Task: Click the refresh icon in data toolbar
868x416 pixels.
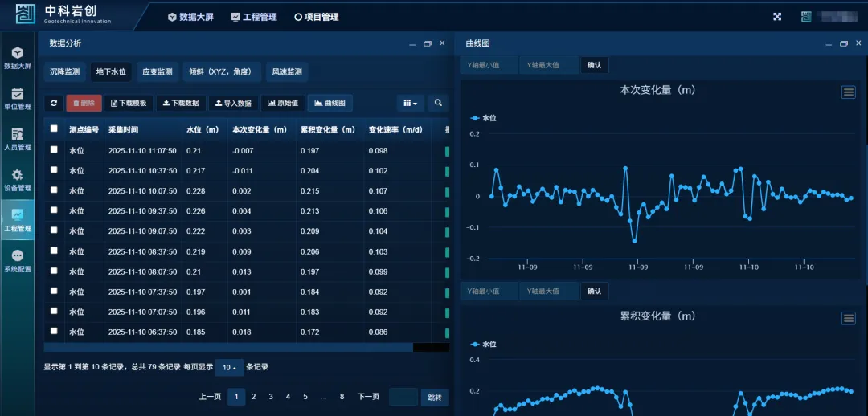Action: coord(54,103)
